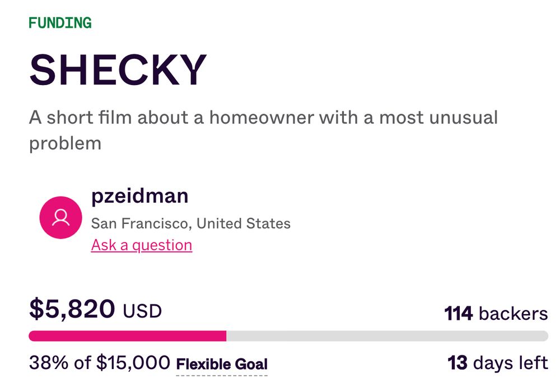Click the FUNDING status label

tap(60, 23)
